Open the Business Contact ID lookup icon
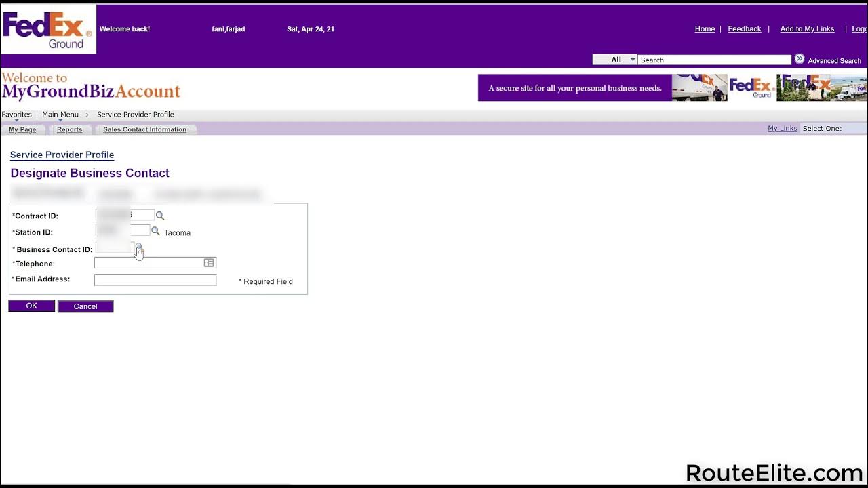Image resolution: width=868 pixels, height=488 pixels. point(138,248)
